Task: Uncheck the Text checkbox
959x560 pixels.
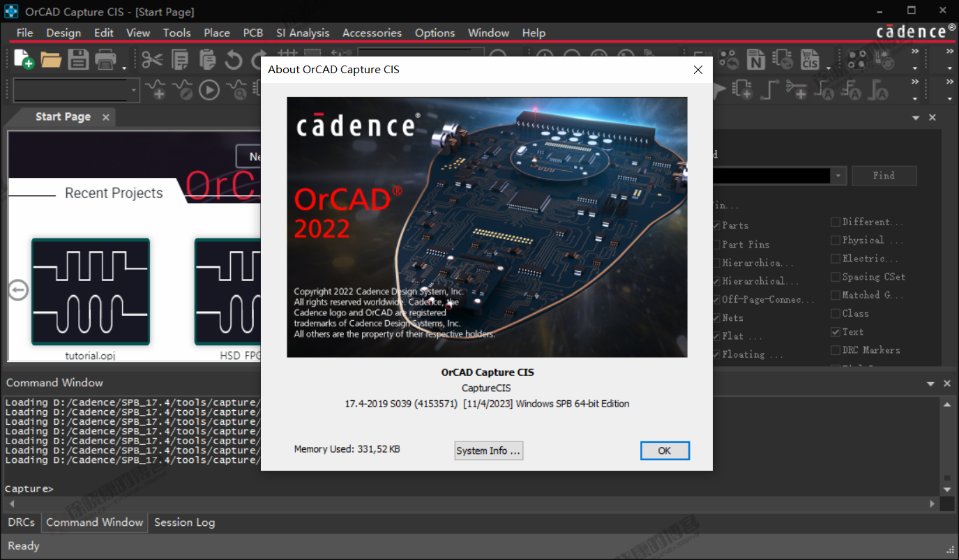Action: coord(836,332)
